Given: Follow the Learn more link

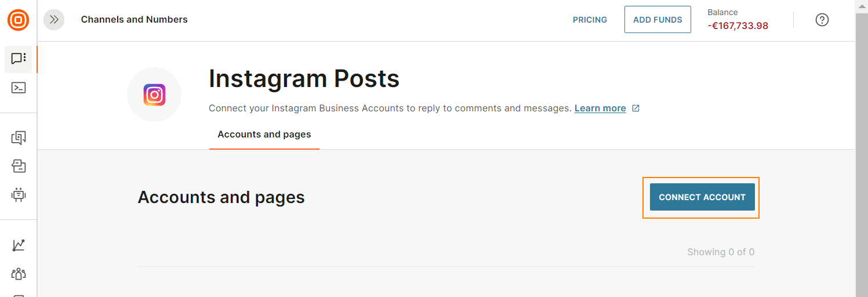Looking at the screenshot, I should click(x=600, y=108).
